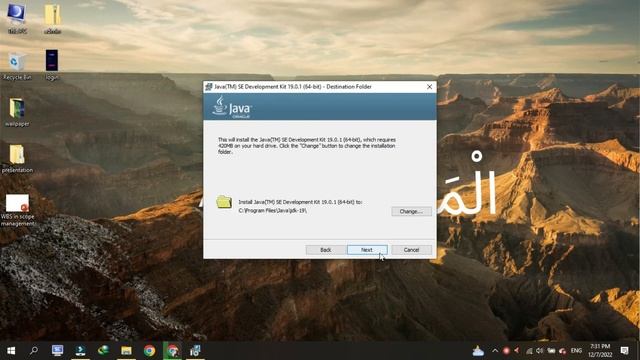This screenshot has height=360, width=640.
Task: Open the terminal arrow icon on the taskbar
Action: (80, 351)
